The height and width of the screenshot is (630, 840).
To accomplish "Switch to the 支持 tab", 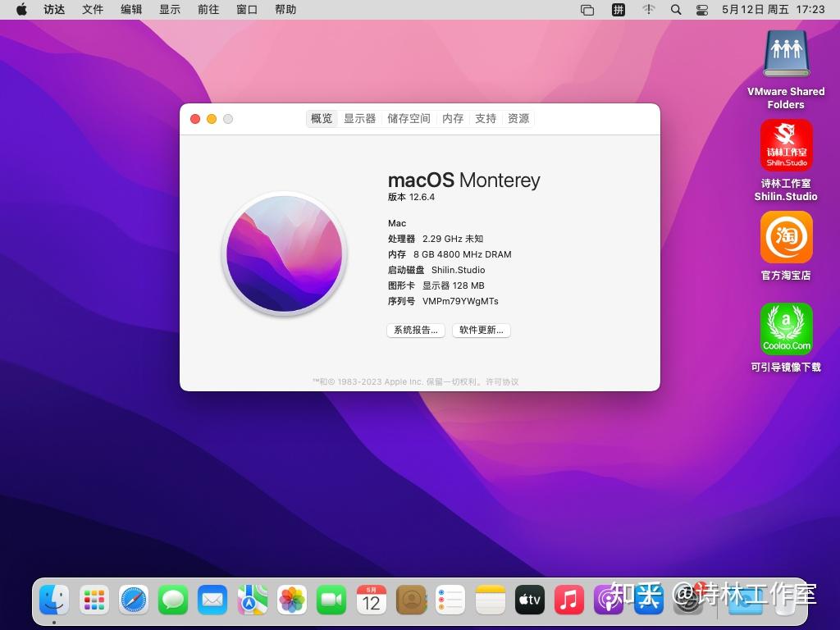I will [486, 118].
